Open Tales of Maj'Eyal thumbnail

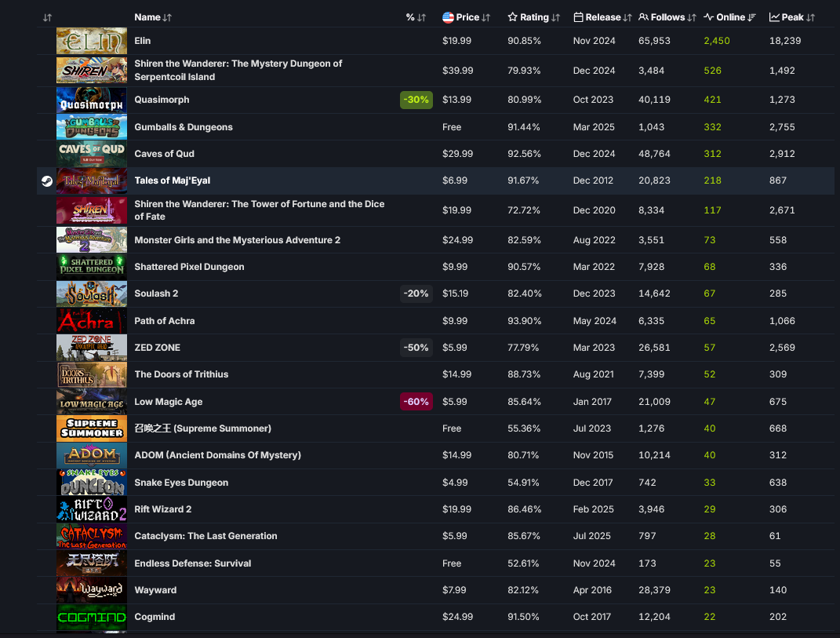click(92, 180)
